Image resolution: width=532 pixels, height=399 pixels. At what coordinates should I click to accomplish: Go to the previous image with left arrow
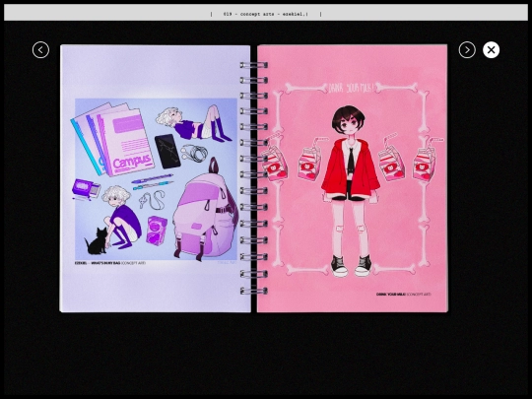[40, 50]
